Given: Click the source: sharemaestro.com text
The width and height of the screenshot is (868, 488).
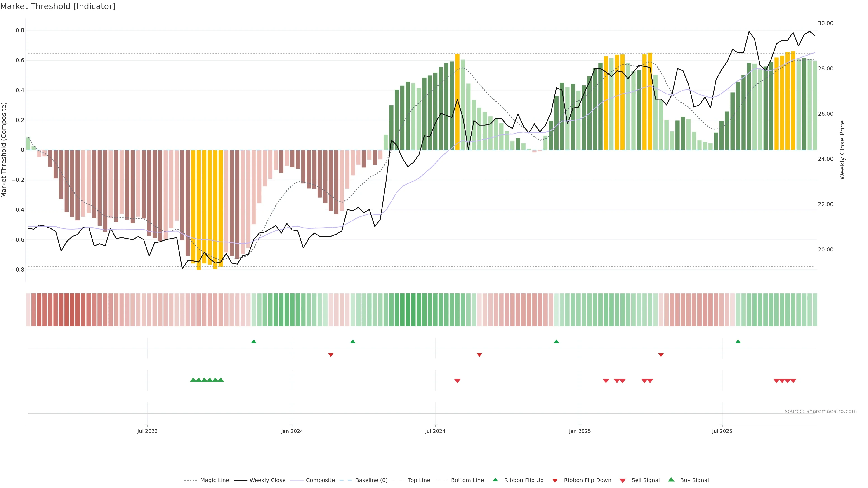Looking at the screenshot, I should [821, 411].
